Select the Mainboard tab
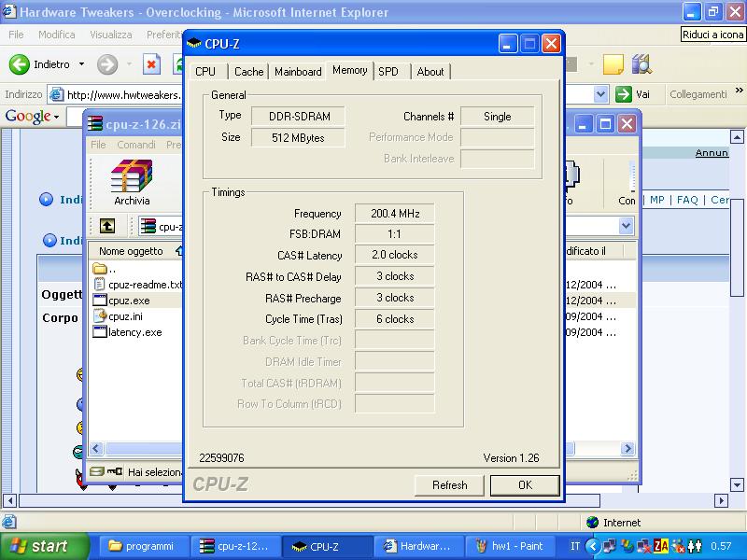The image size is (747, 560). pyautogui.click(x=298, y=72)
